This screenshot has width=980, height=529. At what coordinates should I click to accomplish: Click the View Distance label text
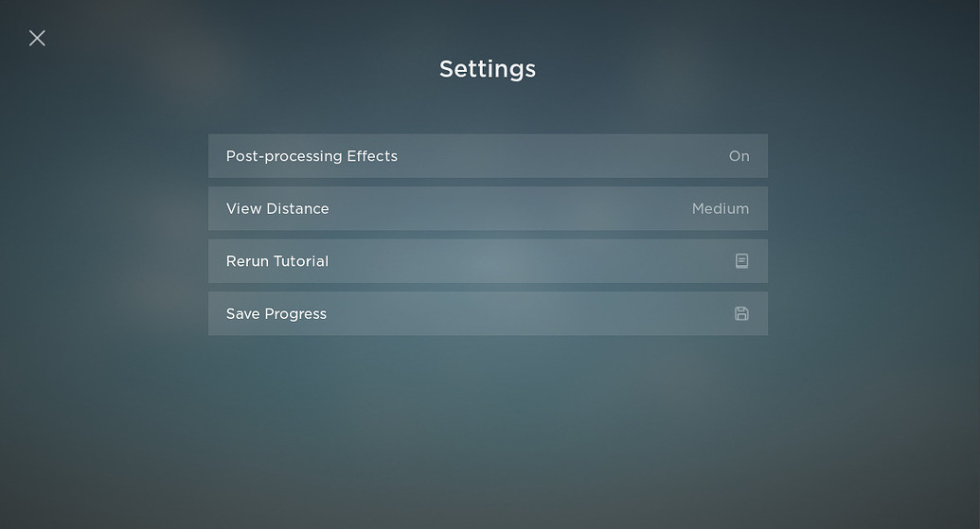coord(277,209)
